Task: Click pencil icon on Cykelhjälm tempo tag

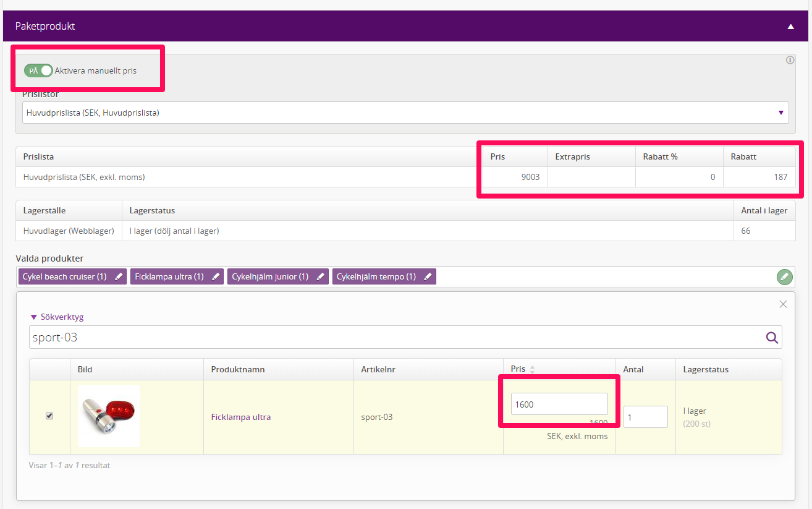Action: point(428,277)
